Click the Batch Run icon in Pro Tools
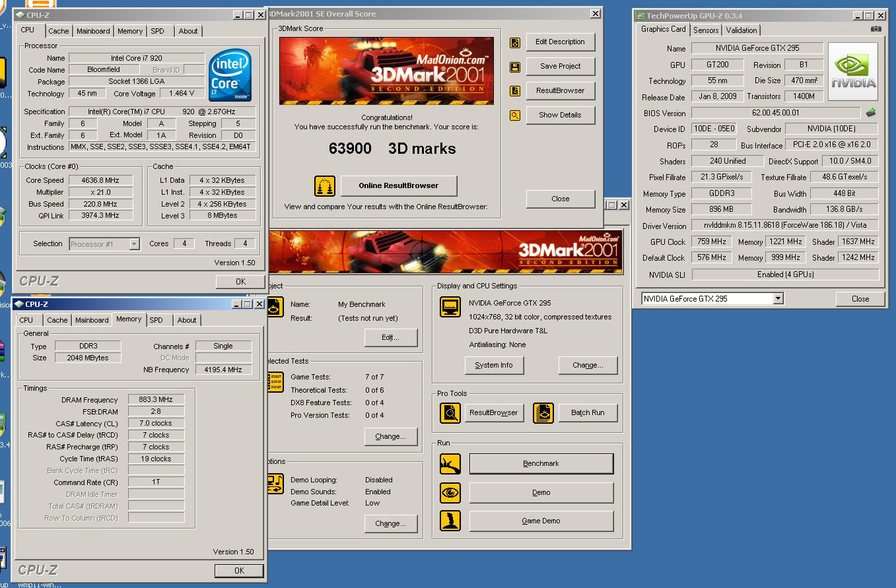 click(x=543, y=413)
